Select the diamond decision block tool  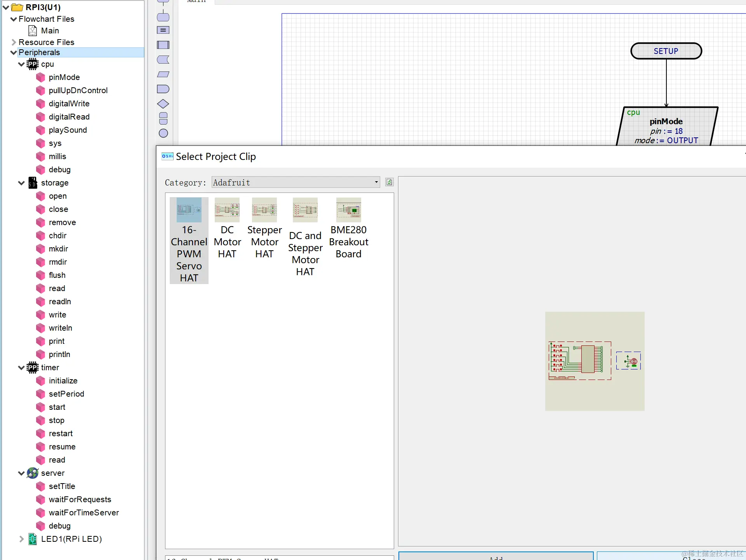[163, 104]
